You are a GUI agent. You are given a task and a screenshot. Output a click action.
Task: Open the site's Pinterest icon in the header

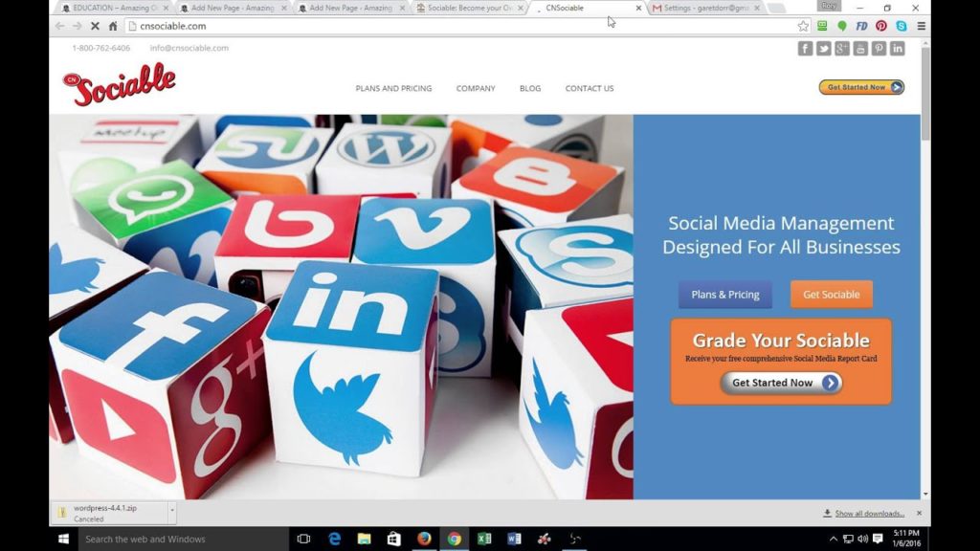coord(879,48)
